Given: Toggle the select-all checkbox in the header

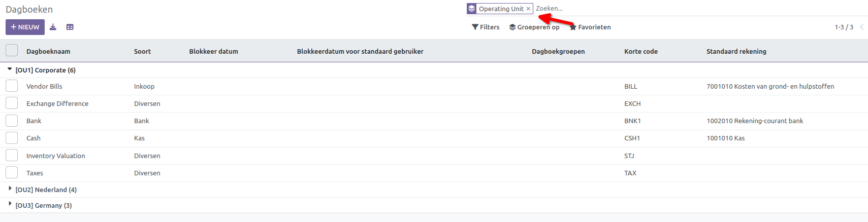Looking at the screenshot, I should coord(12,51).
